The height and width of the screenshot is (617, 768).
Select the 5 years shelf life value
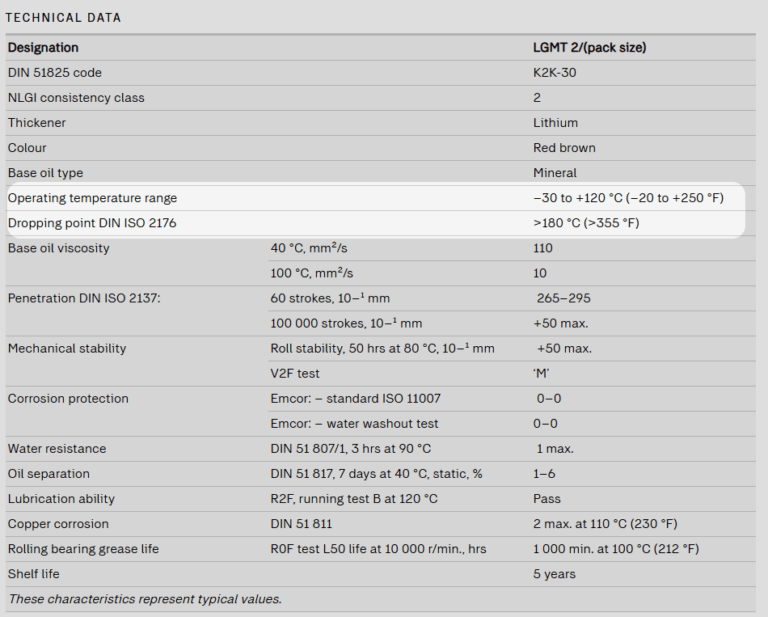pos(554,574)
